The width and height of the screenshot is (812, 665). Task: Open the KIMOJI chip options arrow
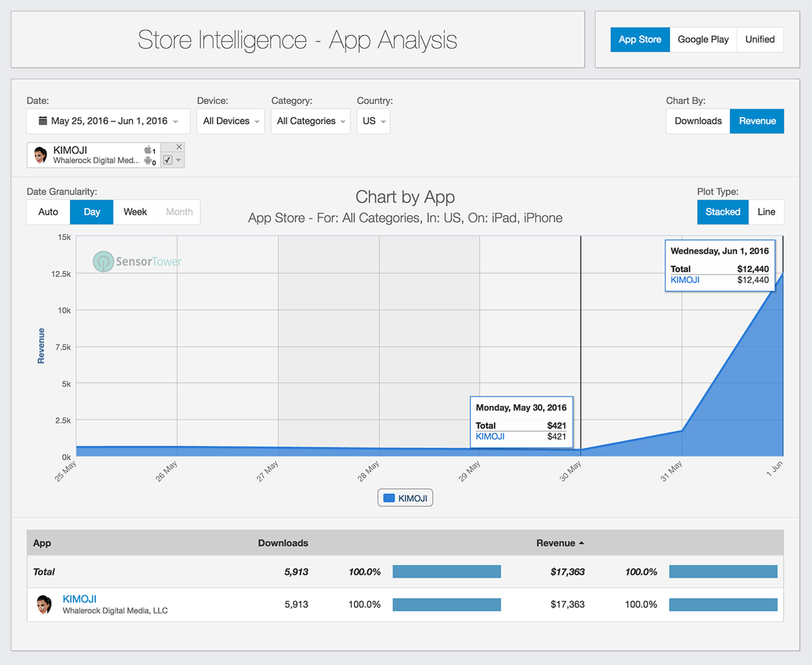pyautogui.click(x=179, y=160)
